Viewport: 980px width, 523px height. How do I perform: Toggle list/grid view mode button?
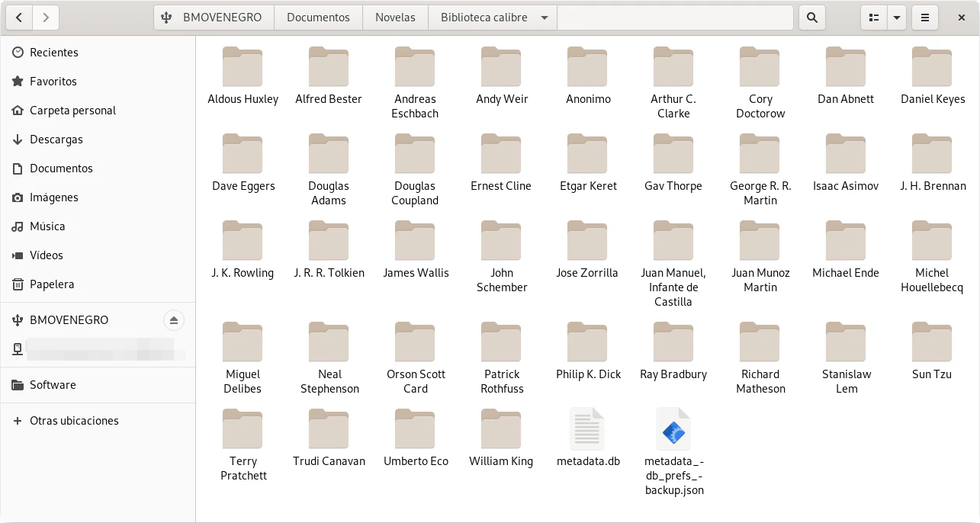click(874, 18)
